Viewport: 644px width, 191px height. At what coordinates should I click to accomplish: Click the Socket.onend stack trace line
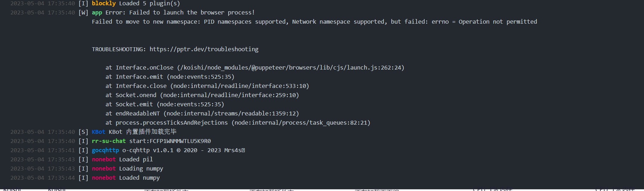[202, 95]
